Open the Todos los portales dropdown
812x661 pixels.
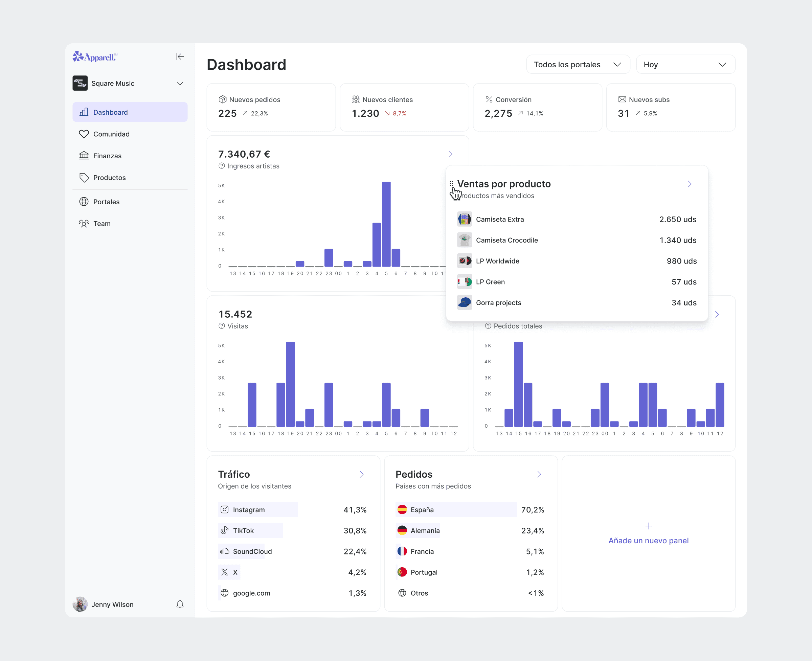click(x=578, y=64)
